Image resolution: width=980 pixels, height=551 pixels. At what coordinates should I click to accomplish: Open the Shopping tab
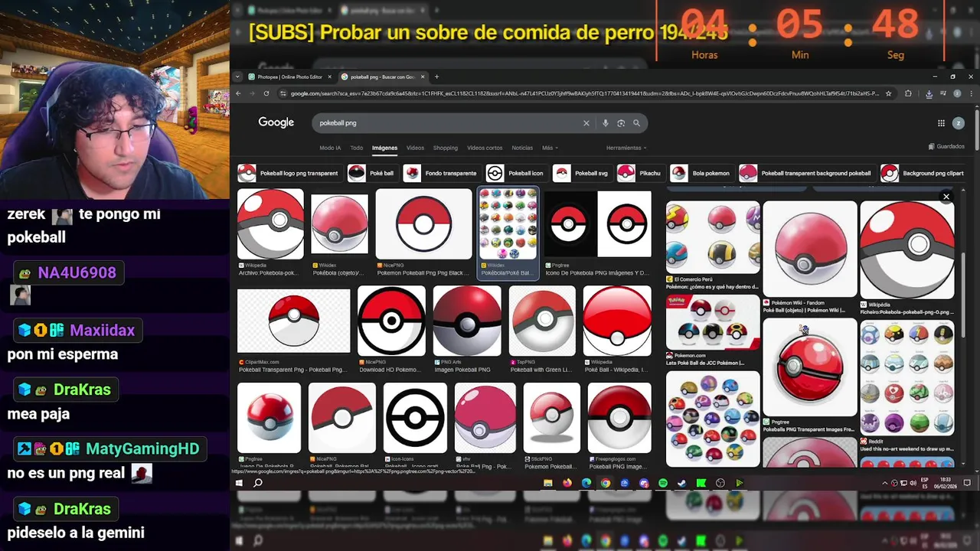445,148
